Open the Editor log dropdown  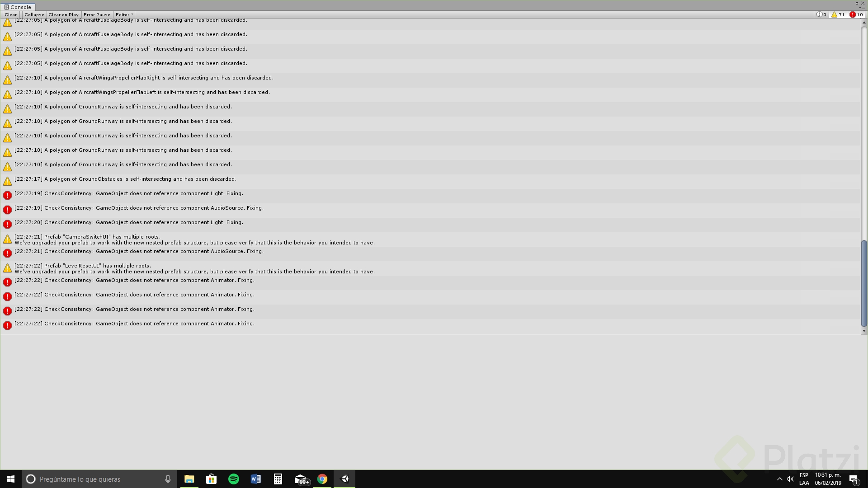[123, 14]
